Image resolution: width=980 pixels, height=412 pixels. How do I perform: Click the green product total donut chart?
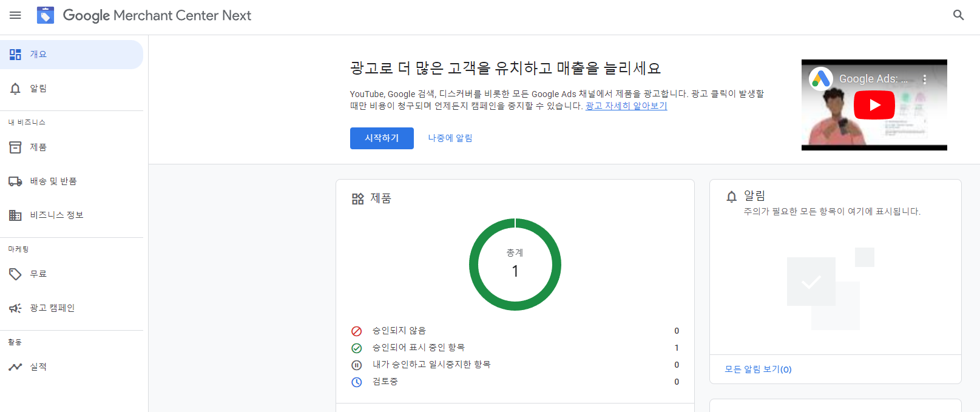tap(515, 265)
